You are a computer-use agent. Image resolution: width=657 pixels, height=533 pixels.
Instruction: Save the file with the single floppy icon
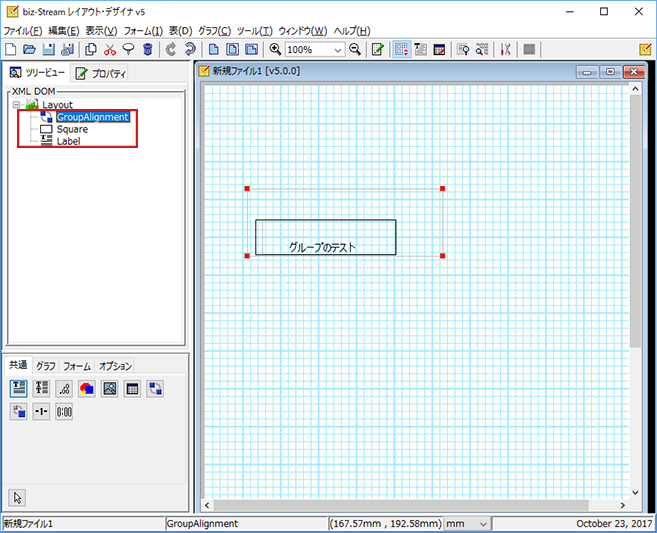click(49, 49)
